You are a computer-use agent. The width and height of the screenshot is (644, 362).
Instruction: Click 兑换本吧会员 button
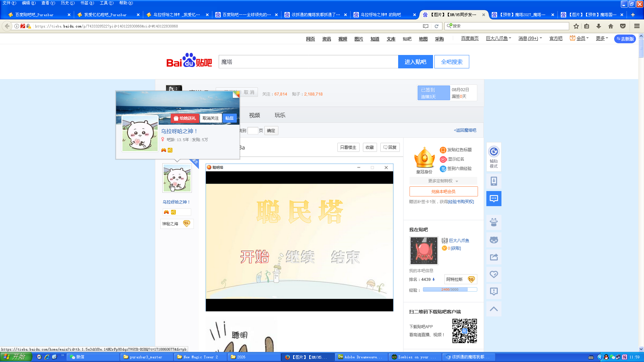(443, 191)
